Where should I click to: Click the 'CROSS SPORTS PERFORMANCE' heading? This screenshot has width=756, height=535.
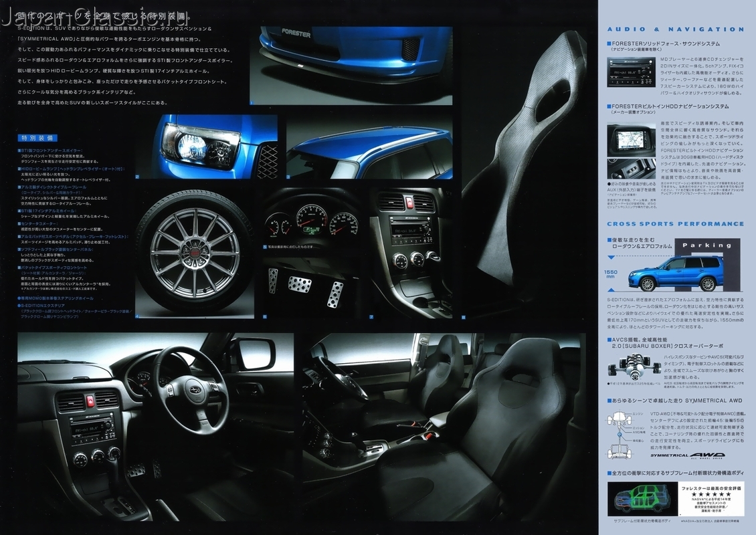(676, 223)
